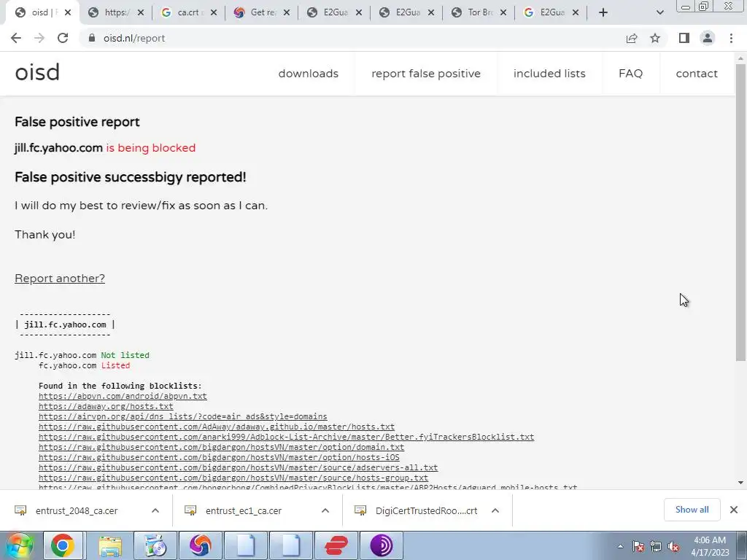Click the first blank document taskbar icon
This screenshot has width=747, height=560.
click(247, 545)
